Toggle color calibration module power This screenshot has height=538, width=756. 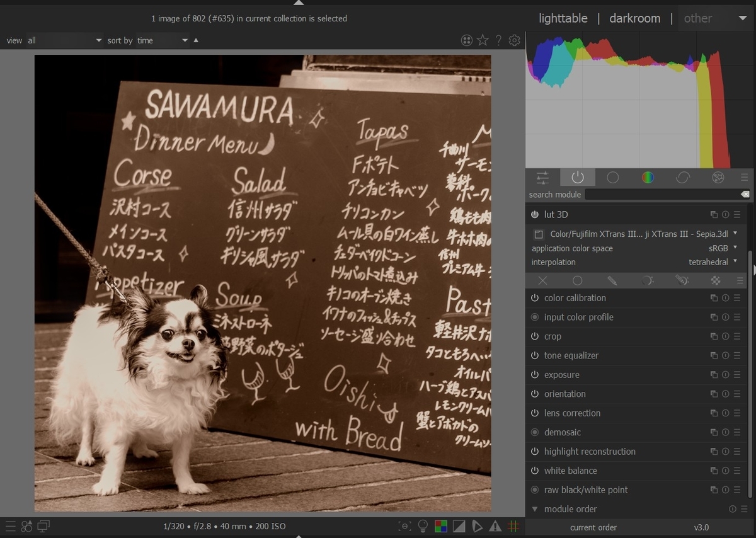[x=535, y=298]
